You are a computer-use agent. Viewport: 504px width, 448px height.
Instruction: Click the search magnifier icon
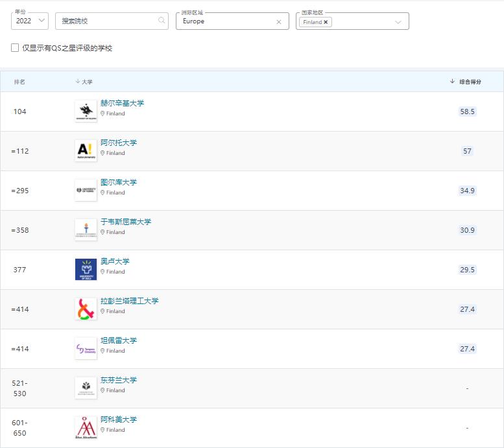click(162, 21)
